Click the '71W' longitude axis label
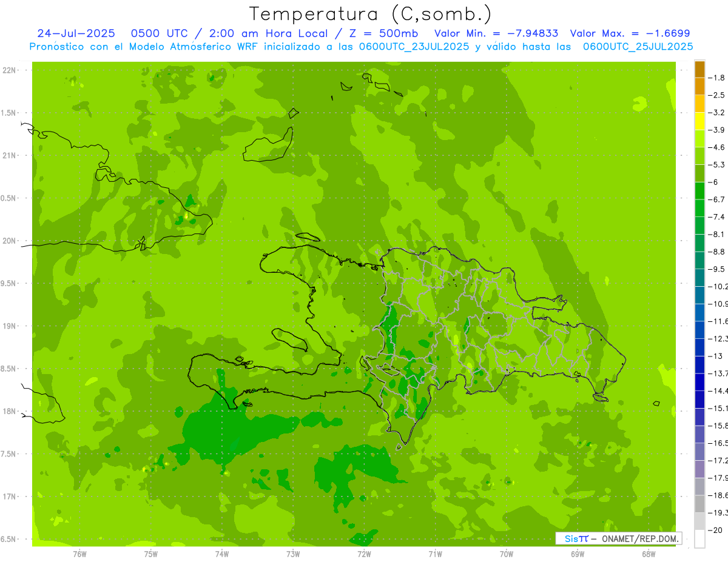 point(435,554)
